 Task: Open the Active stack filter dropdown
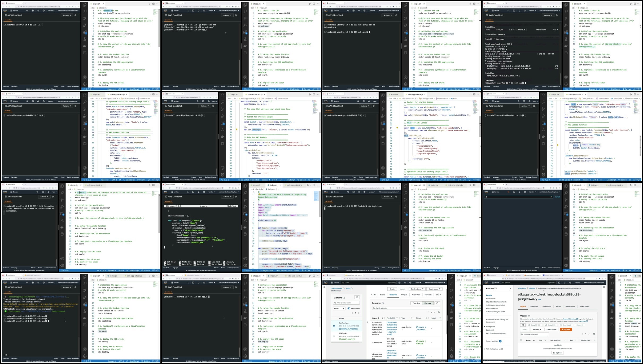pyautogui.click(x=339, y=308)
